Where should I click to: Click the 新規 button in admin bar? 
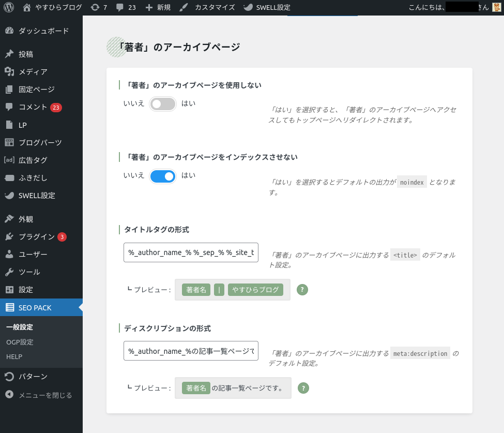pos(158,7)
